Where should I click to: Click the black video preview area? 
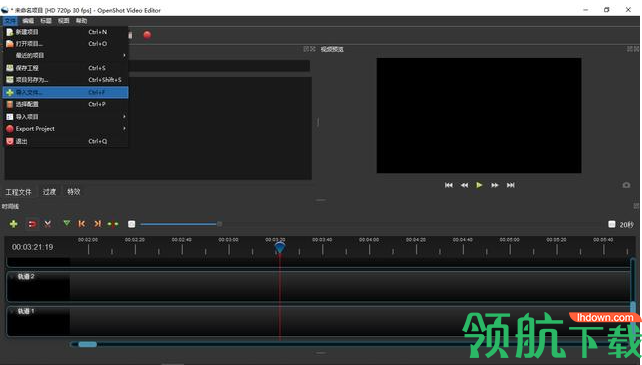pos(479,116)
